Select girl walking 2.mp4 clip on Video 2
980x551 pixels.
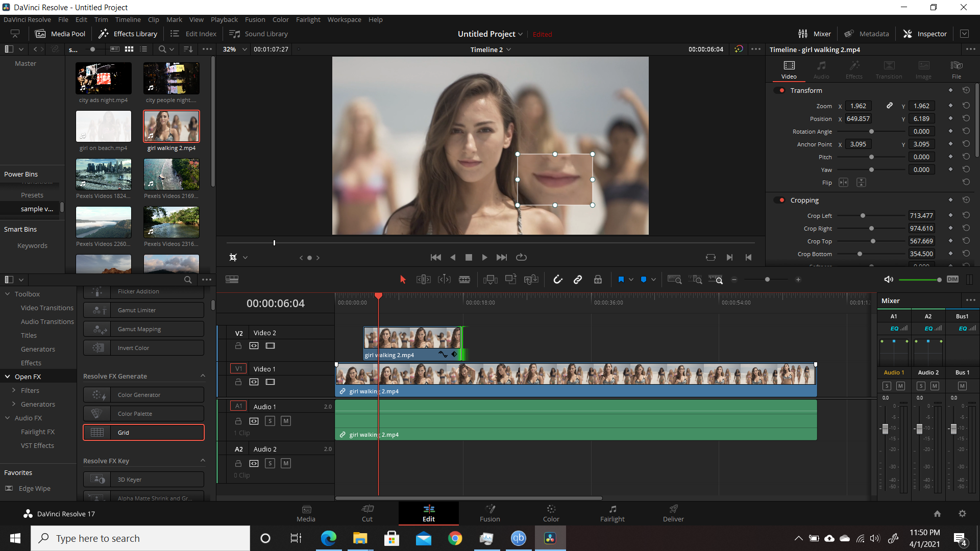pyautogui.click(x=412, y=343)
